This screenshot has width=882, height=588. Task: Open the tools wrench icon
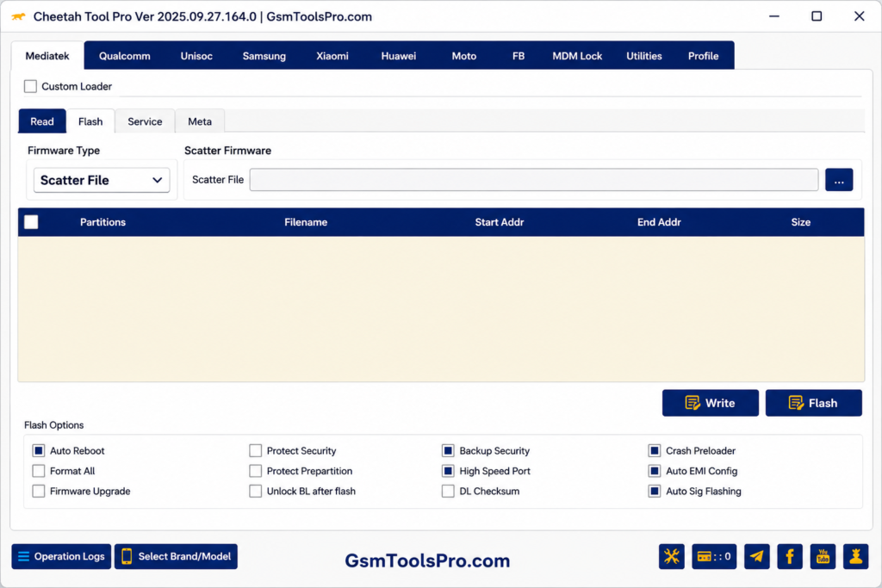[x=672, y=556]
